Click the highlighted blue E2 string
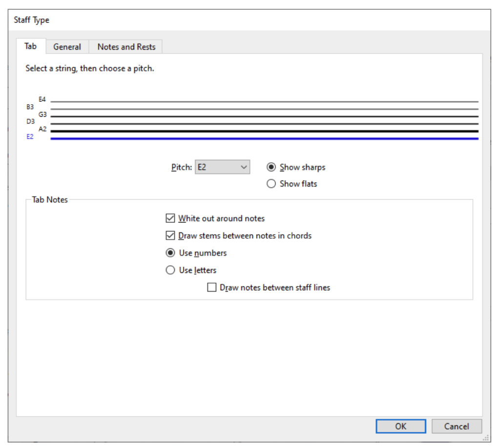Screen dimensions: 500x448 tap(264, 139)
